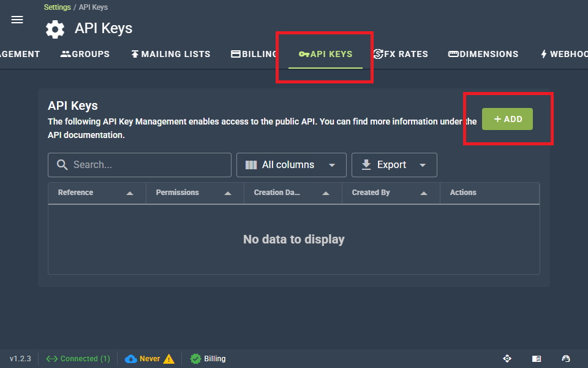The height and width of the screenshot is (368, 588).
Task: Click the Export download icon
Action: coord(366,165)
